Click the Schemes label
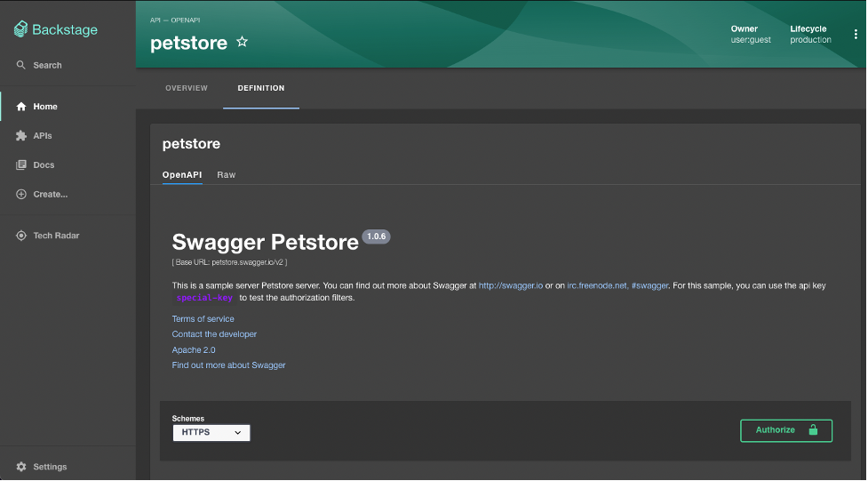This screenshot has height=481, width=868. pyautogui.click(x=187, y=419)
